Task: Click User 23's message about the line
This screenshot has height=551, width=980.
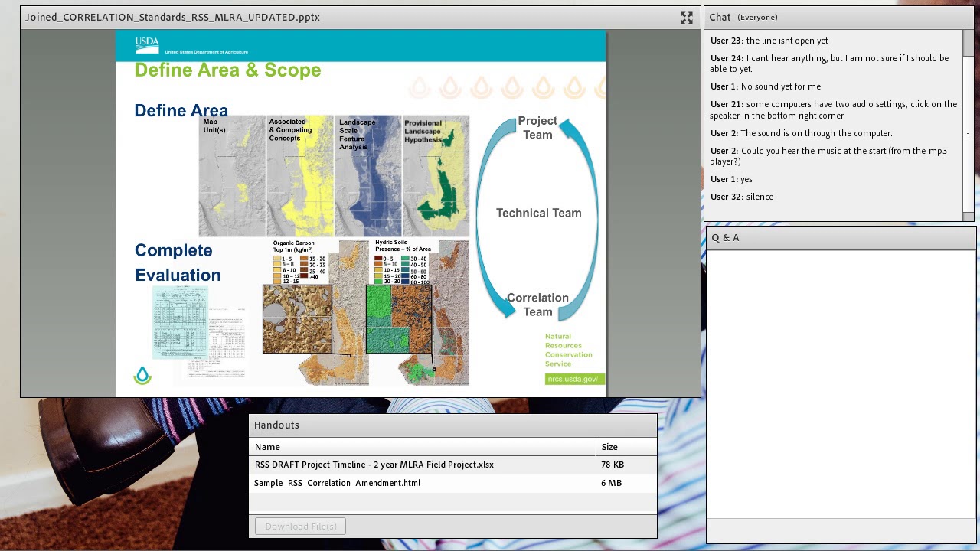Action: coord(769,41)
